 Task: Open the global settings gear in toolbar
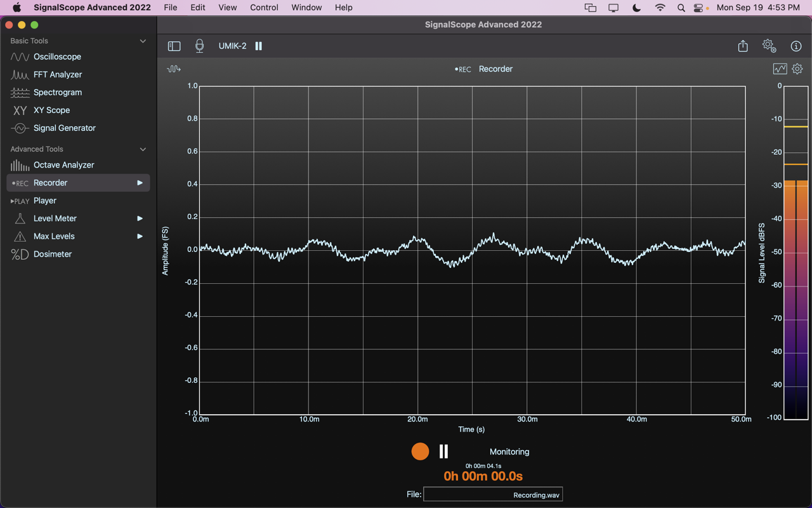(769, 46)
